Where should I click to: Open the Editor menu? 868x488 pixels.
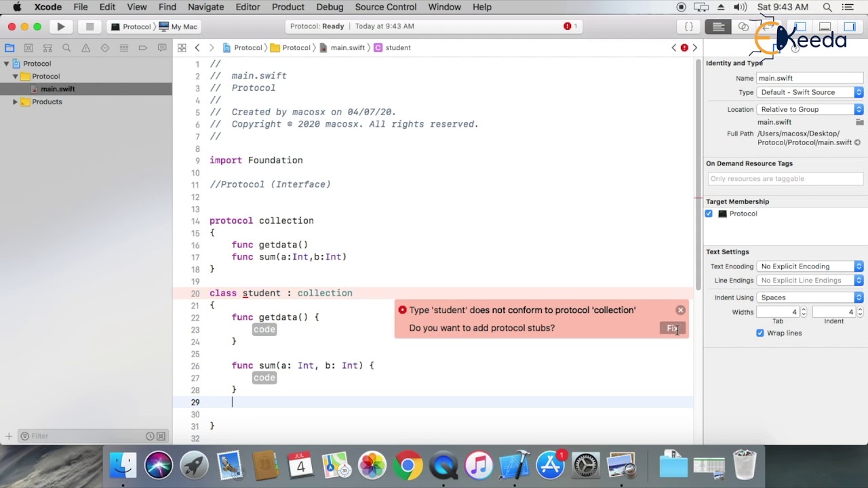248,7
